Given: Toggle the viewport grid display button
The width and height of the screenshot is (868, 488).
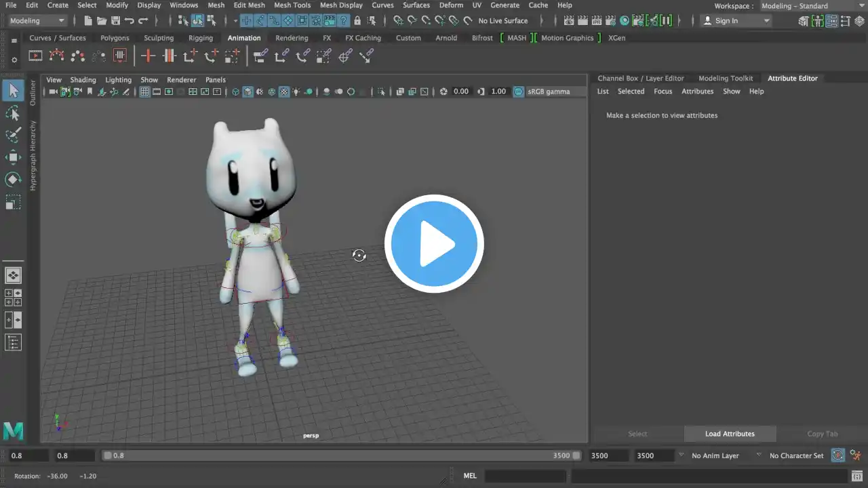Looking at the screenshot, I should [x=144, y=91].
